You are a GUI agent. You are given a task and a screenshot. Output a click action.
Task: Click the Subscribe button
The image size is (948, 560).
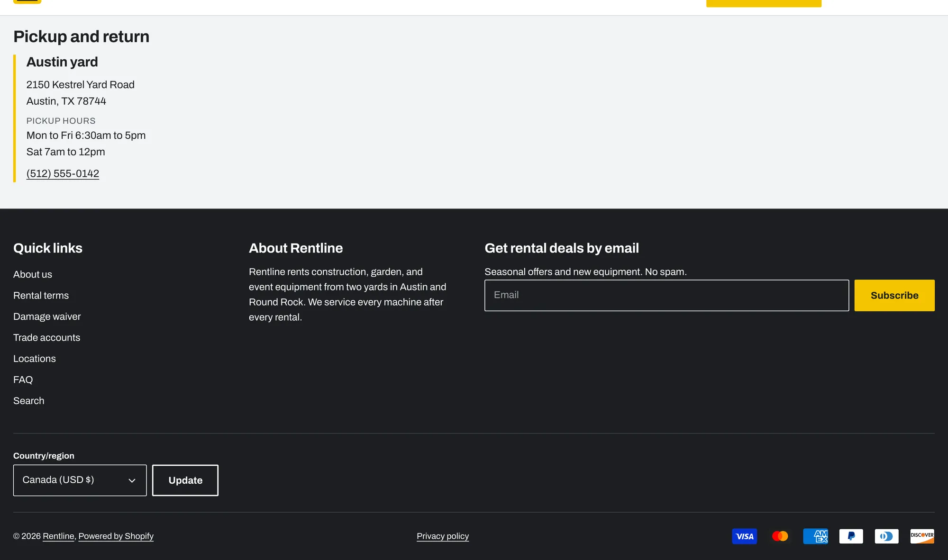[894, 295]
